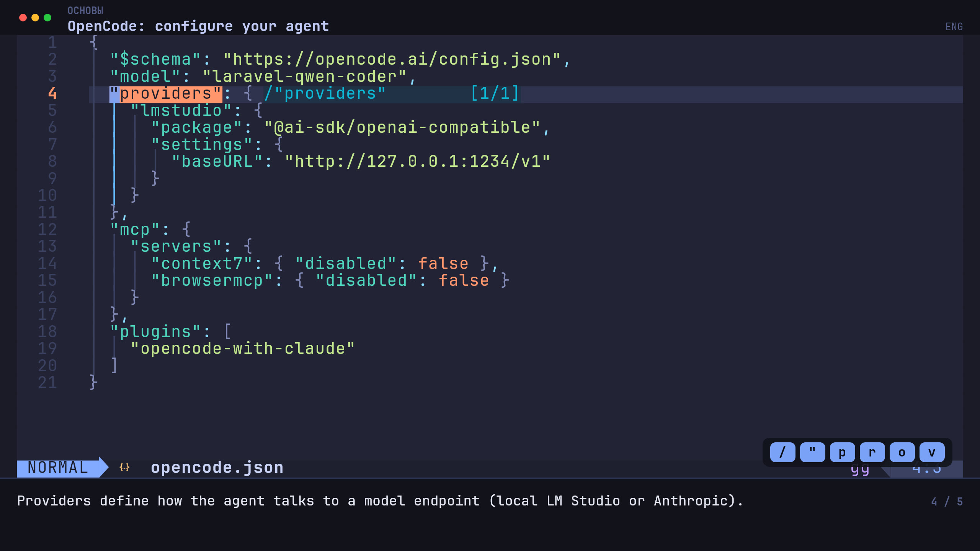Click the opencode.json filename in statusline
980x551 pixels.
pos(217,468)
